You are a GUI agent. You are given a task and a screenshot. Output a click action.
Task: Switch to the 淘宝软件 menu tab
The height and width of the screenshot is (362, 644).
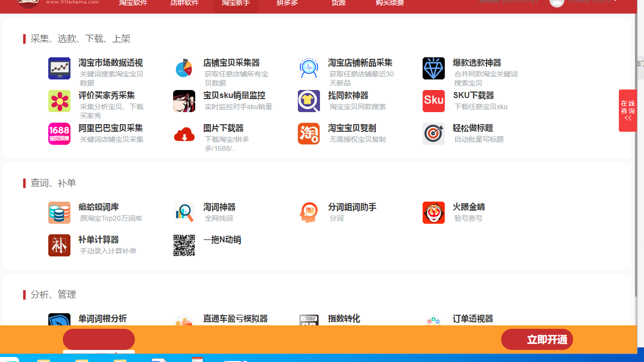tap(133, 3)
